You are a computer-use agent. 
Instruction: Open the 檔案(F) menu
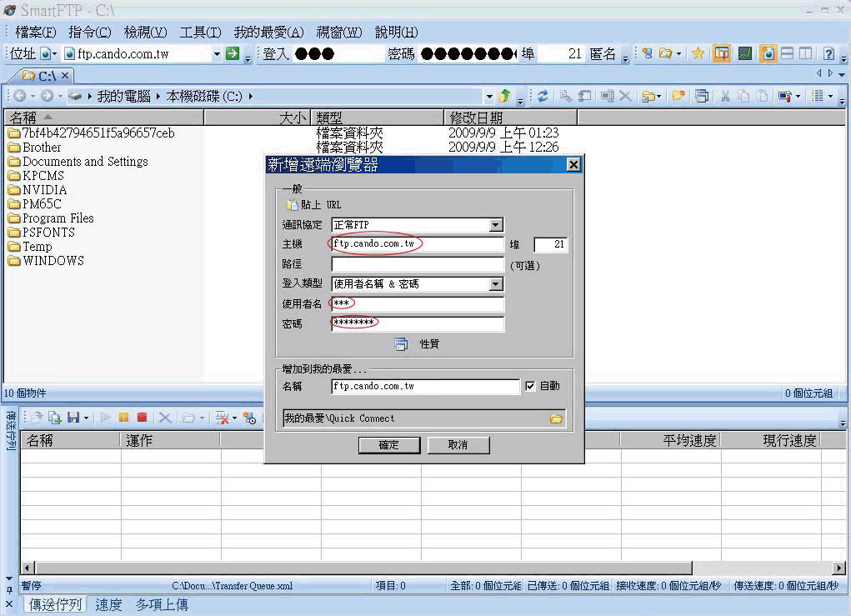[36, 32]
